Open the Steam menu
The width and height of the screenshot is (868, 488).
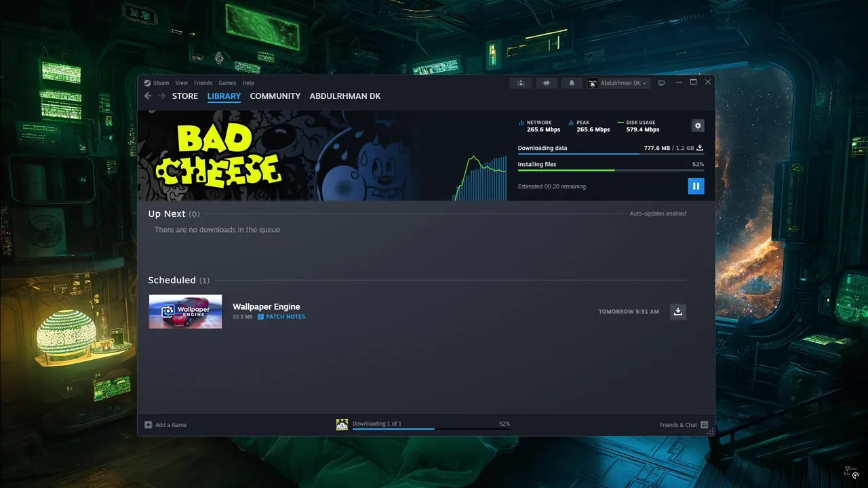[161, 83]
